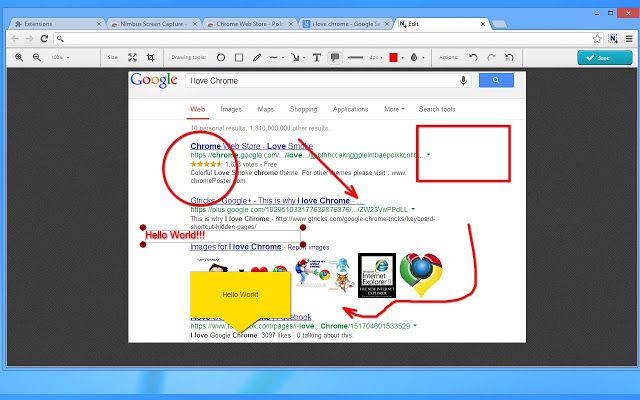Screen dimensions: 640x400
Task: Click the Gtricks Google+ result link
Action: 277,201
